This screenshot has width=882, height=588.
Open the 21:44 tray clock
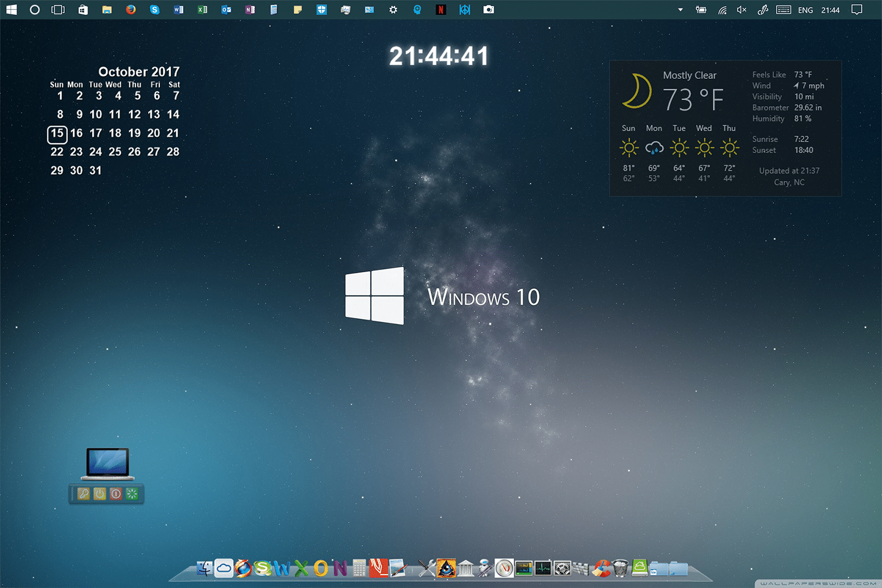point(830,10)
